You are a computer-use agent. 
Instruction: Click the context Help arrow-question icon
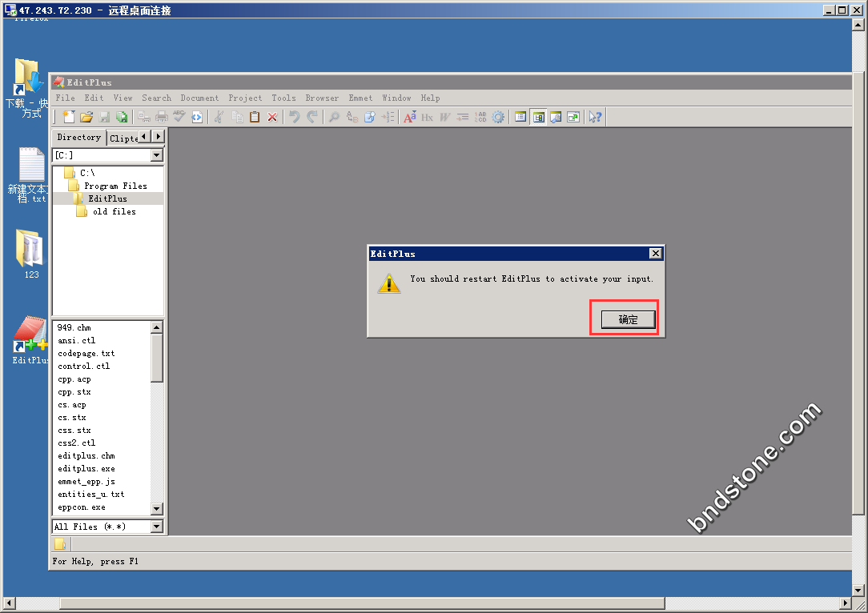[x=595, y=117]
